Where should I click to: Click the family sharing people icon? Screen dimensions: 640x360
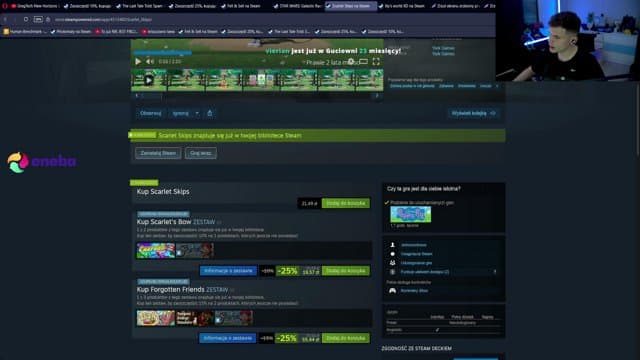(x=393, y=263)
